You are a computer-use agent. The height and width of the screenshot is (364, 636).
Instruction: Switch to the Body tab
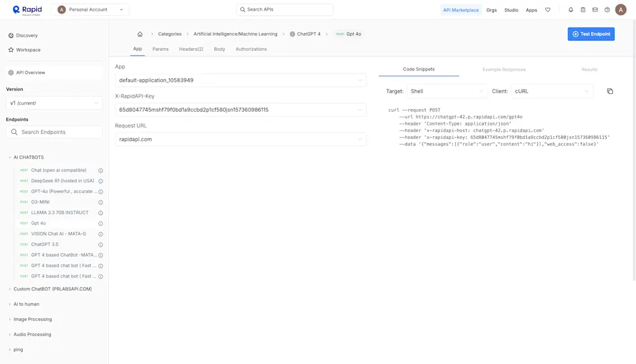point(219,49)
